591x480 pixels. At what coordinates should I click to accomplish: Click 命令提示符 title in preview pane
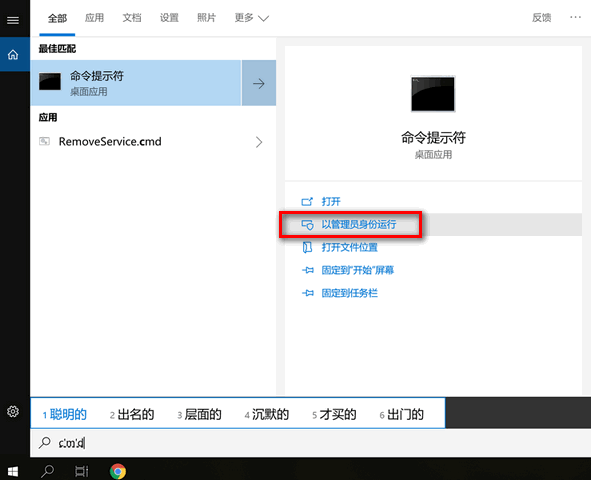coord(433,138)
